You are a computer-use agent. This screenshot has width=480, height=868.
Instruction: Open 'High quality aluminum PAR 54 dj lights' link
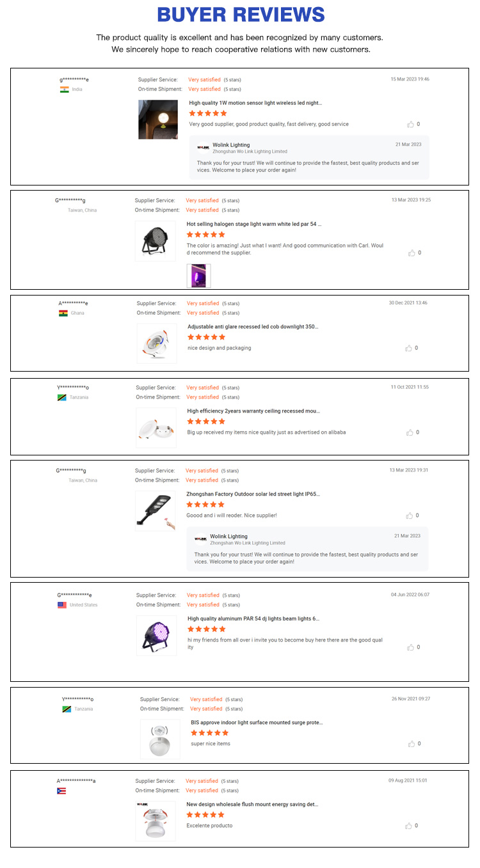tap(253, 619)
